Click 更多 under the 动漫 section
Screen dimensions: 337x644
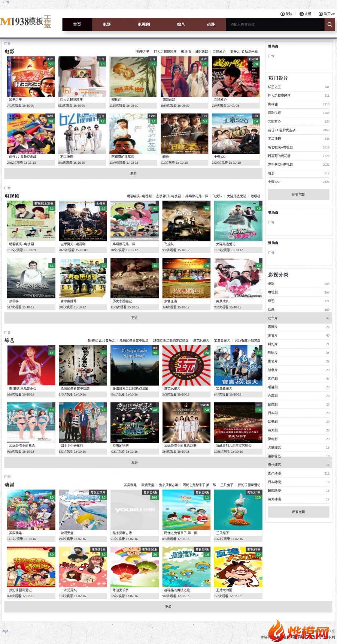click(168, 607)
